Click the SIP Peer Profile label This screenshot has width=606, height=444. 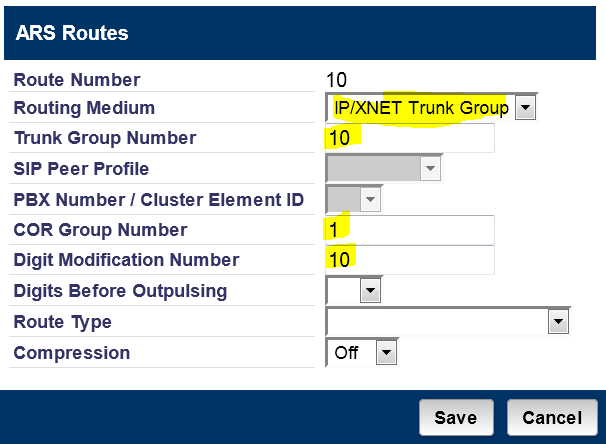coord(81,169)
